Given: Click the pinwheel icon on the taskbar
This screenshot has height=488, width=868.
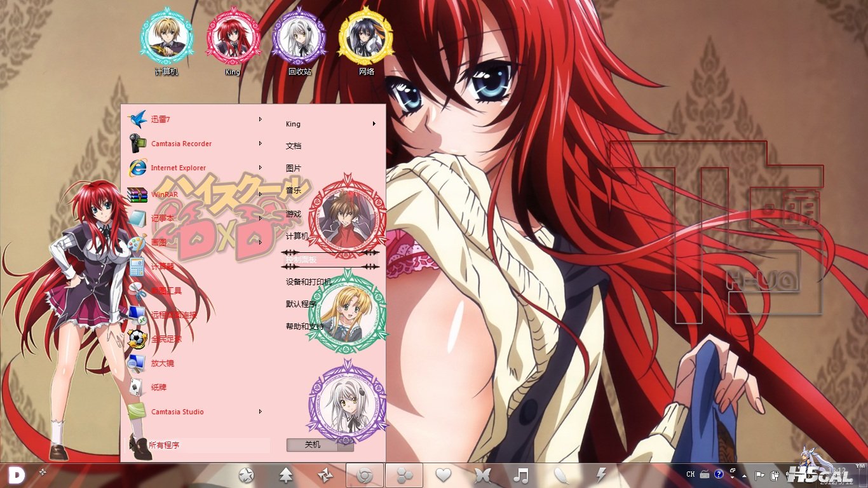Looking at the screenshot, I should click(325, 475).
